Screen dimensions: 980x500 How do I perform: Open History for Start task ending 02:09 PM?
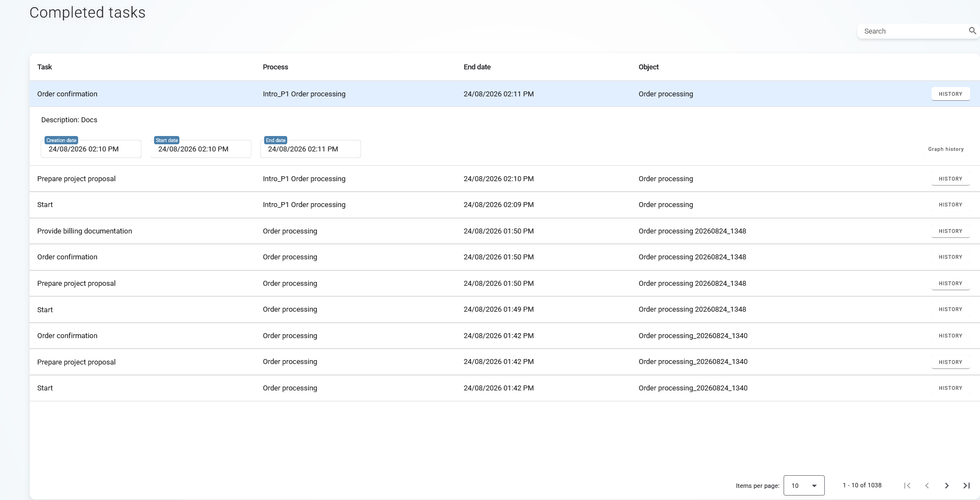950,205
